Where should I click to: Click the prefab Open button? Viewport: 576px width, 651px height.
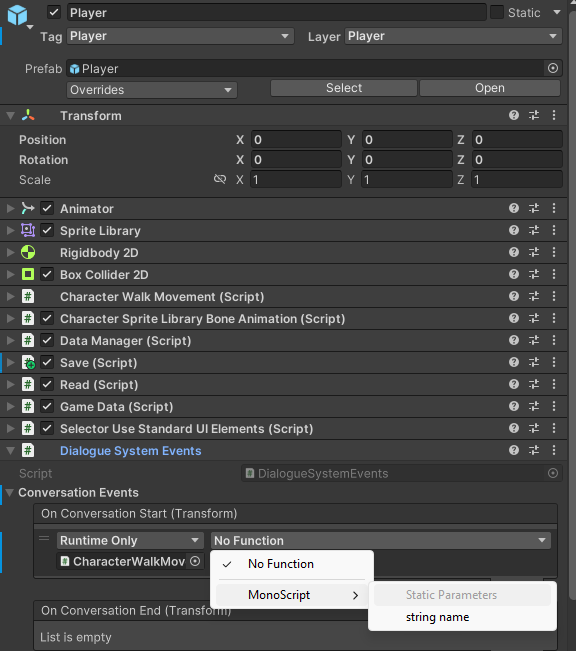pos(490,88)
